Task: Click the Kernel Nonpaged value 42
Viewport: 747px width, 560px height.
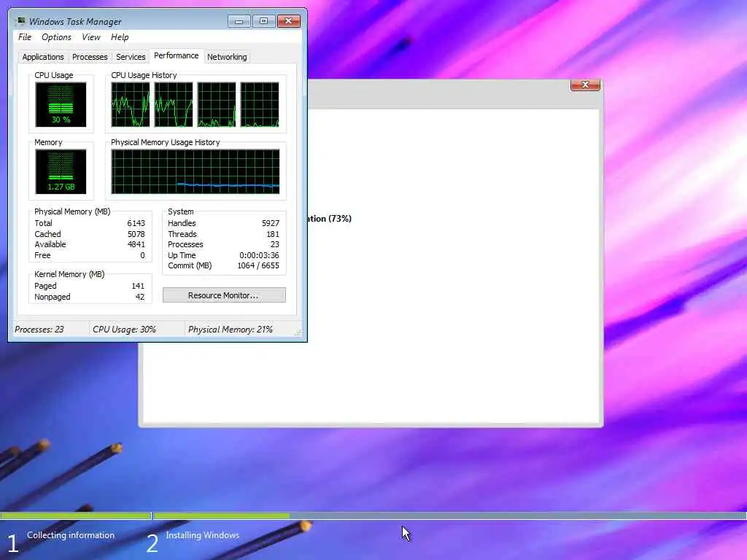Action: 140,297
